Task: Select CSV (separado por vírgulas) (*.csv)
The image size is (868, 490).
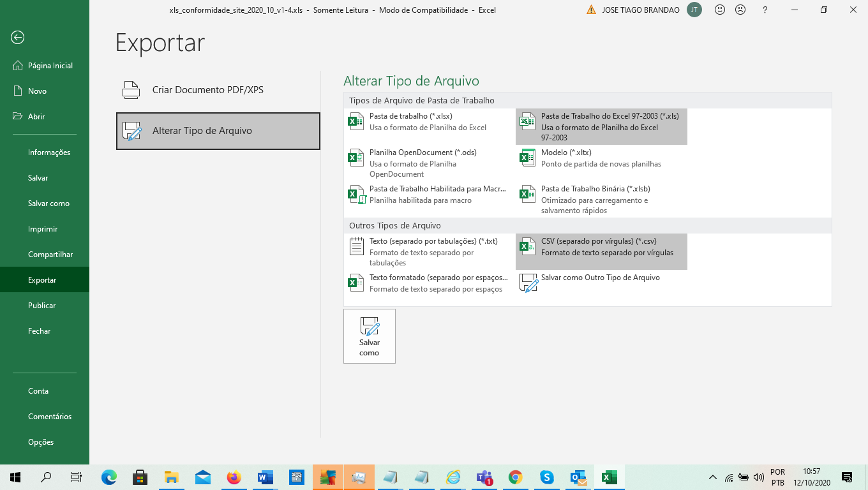Action: tap(601, 251)
